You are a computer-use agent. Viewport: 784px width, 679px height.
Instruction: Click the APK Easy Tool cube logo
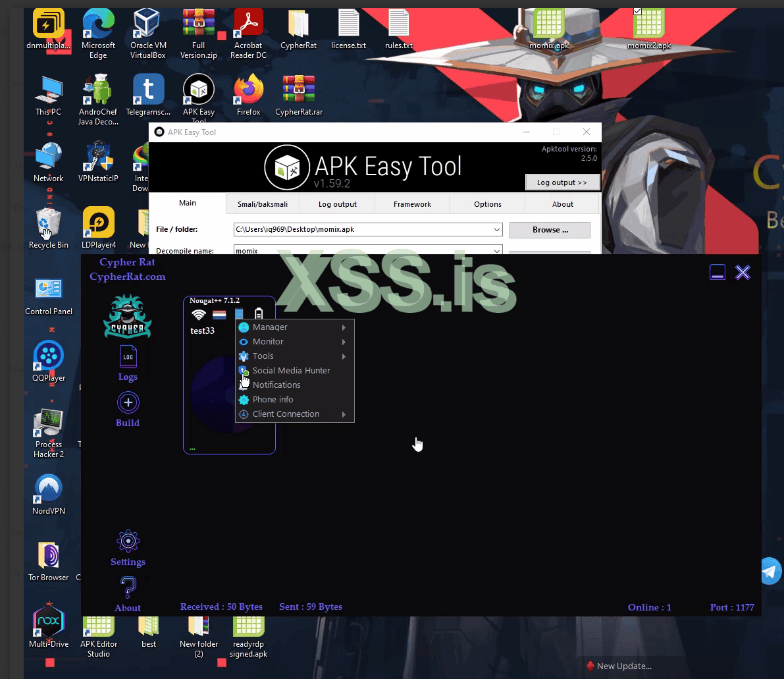[x=287, y=167]
